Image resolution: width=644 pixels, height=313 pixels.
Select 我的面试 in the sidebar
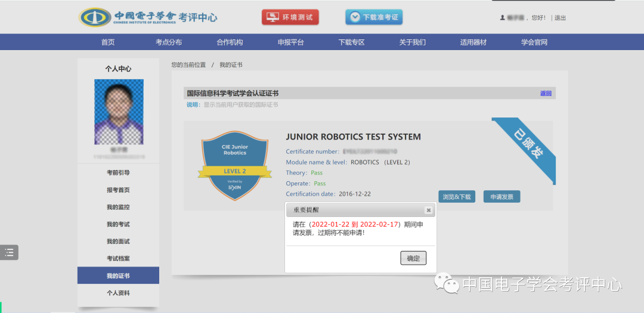click(118, 241)
